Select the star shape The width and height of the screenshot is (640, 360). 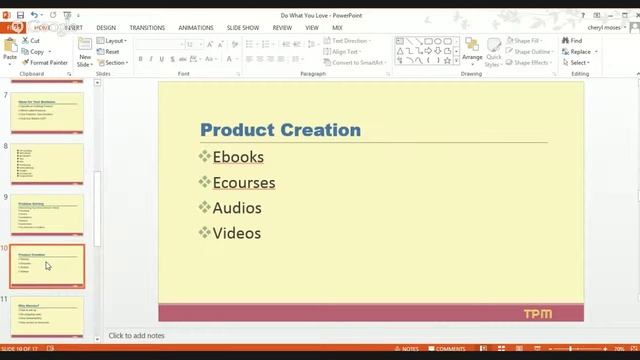[x=447, y=61]
